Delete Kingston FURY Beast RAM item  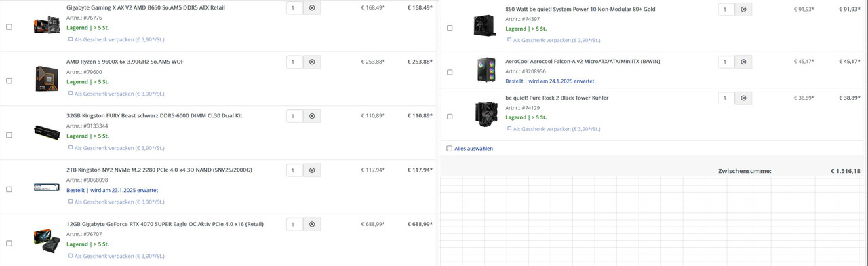[x=312, y=116]
